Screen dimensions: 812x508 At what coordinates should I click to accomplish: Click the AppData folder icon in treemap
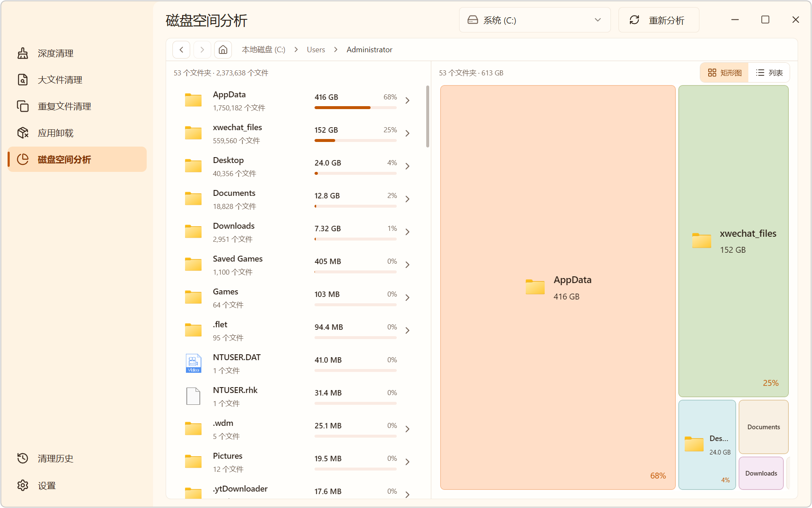click(535, 287)
